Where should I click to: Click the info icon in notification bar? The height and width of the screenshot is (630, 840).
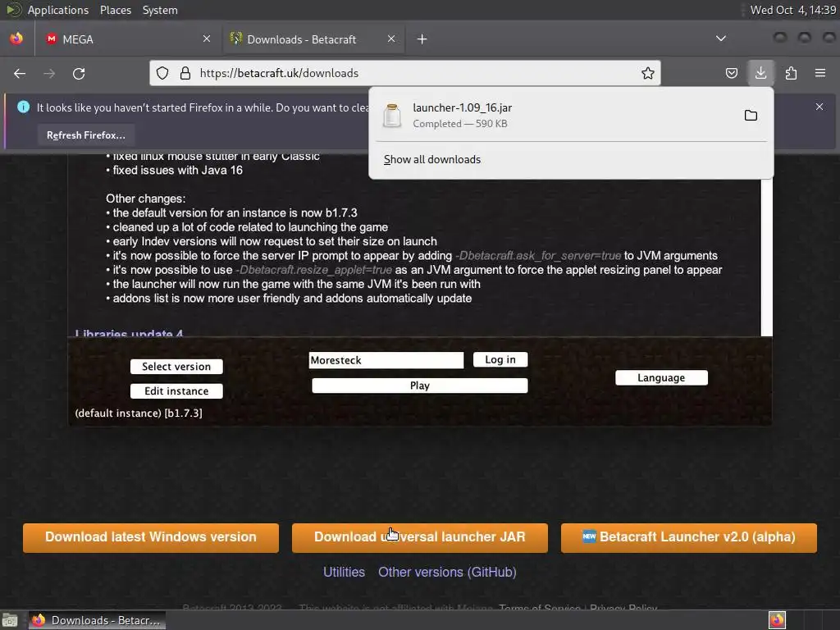pos(23,107)
